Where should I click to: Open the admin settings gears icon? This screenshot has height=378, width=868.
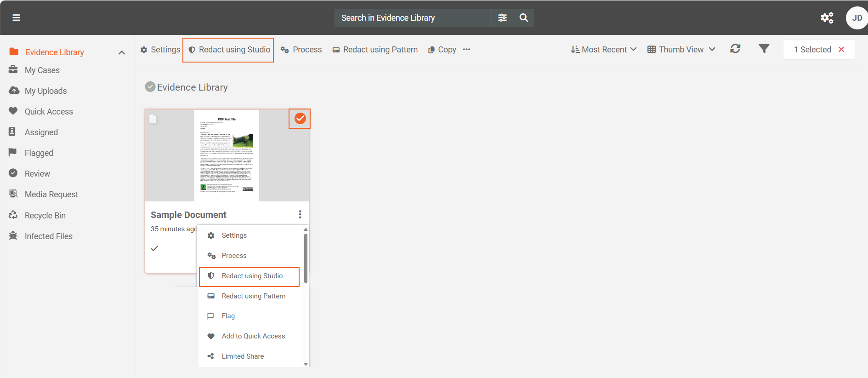(827, 18)
